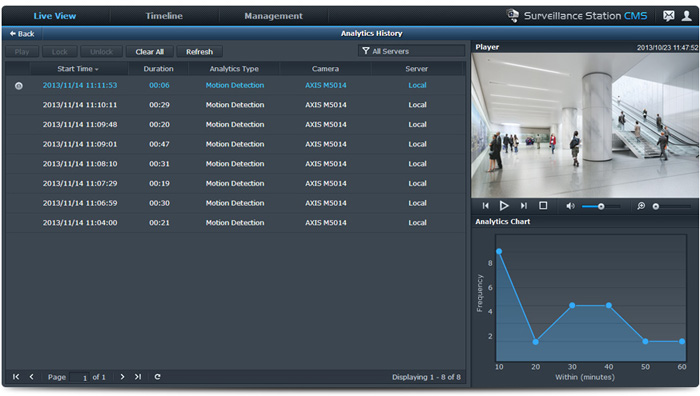Select the 11:09:01 motion detection event row

click(235, 144)
